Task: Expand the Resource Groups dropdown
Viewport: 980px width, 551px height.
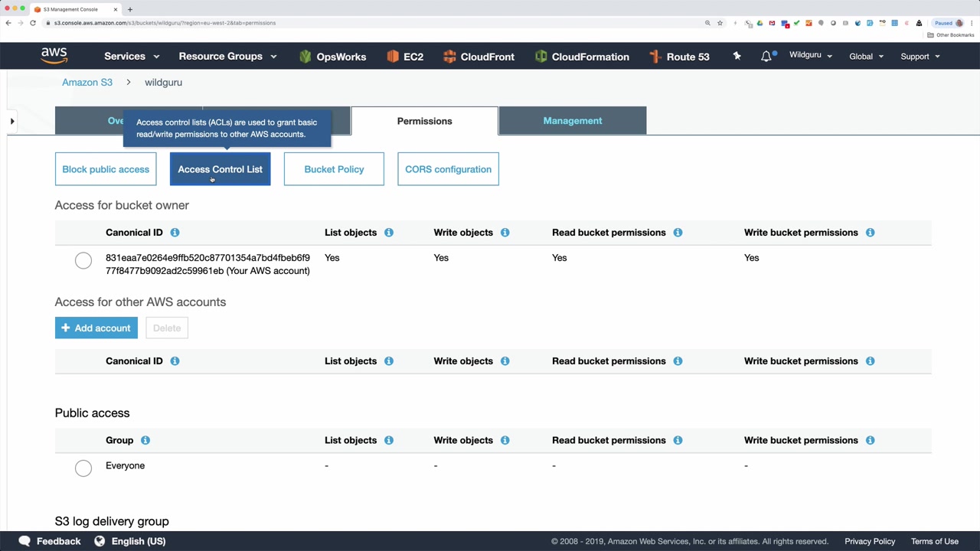Action: pos(227,57)
